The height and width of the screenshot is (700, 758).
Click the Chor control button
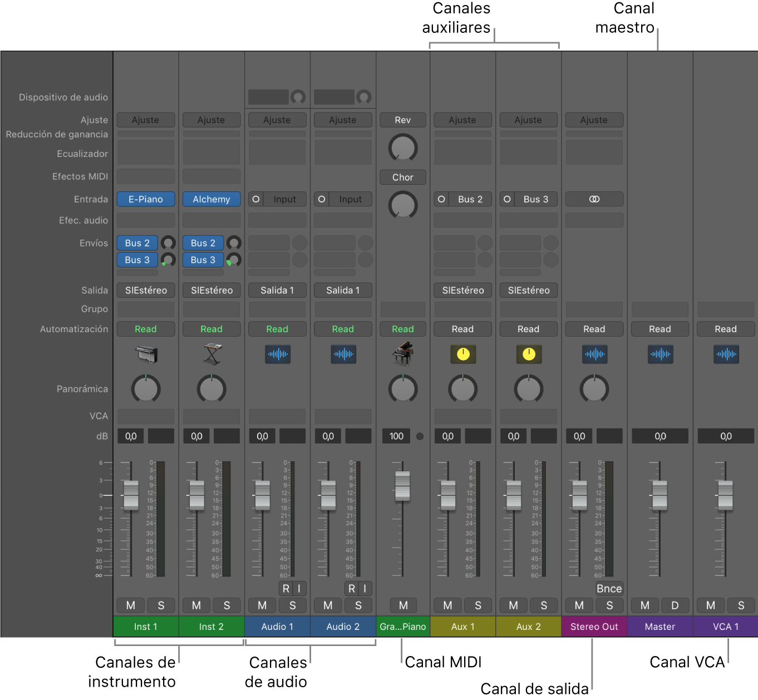coord(403,178)
